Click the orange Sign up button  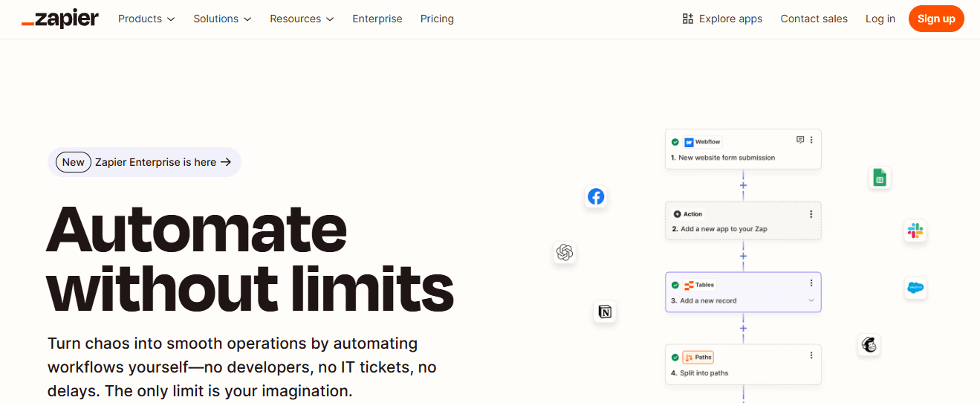(x=936, y=19)
